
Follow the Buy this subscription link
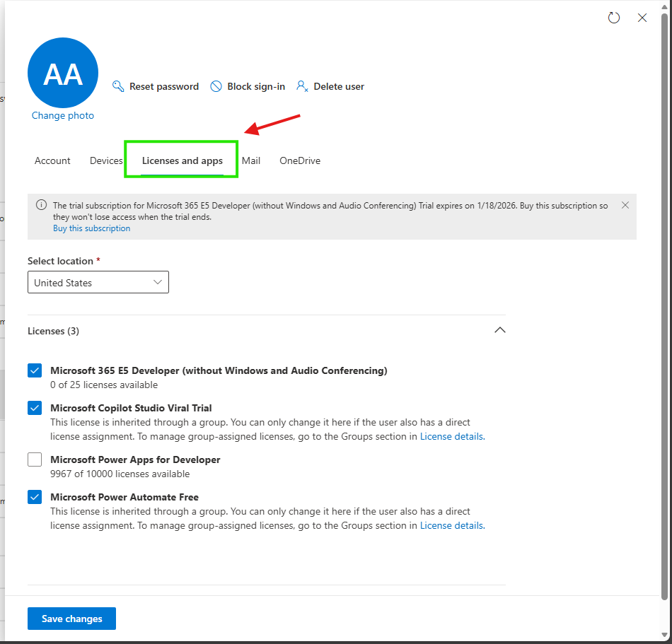point(92,228)
